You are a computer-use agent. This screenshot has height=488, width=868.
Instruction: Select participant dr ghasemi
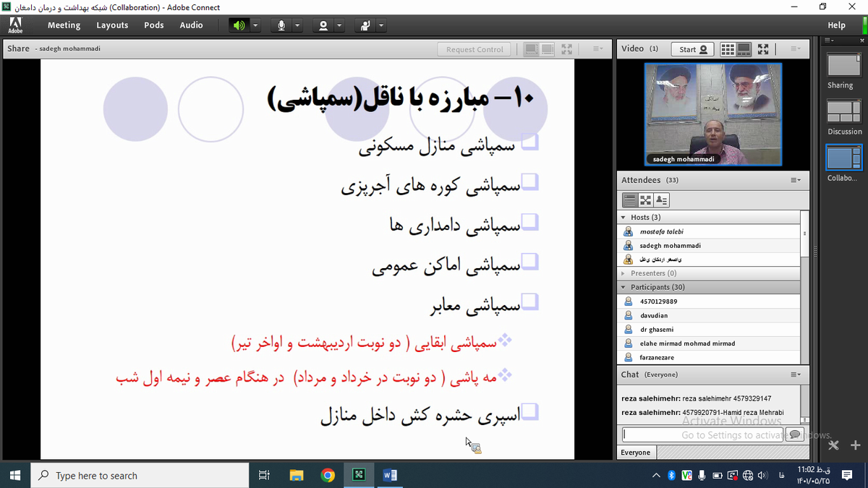click(710, 330)
